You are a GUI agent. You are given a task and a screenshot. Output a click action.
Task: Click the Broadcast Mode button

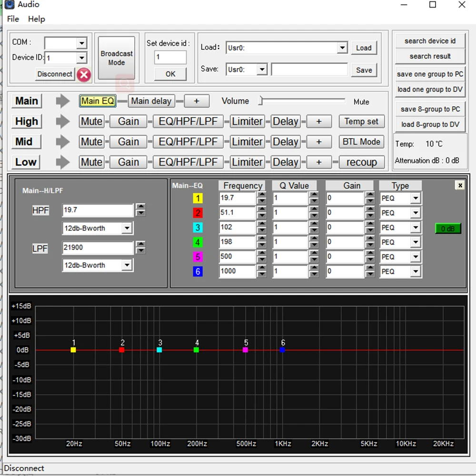tap(117, 58)
